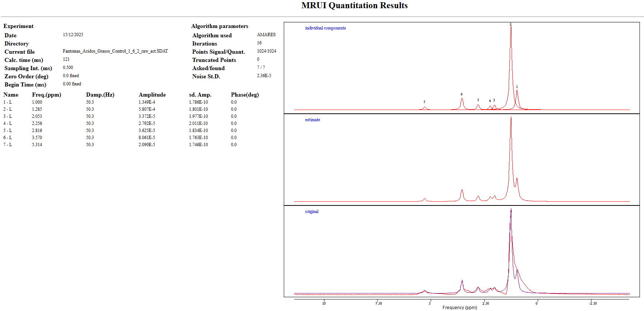Click the MRUI Quantitation Results title
644x311 pixels.
354,6
